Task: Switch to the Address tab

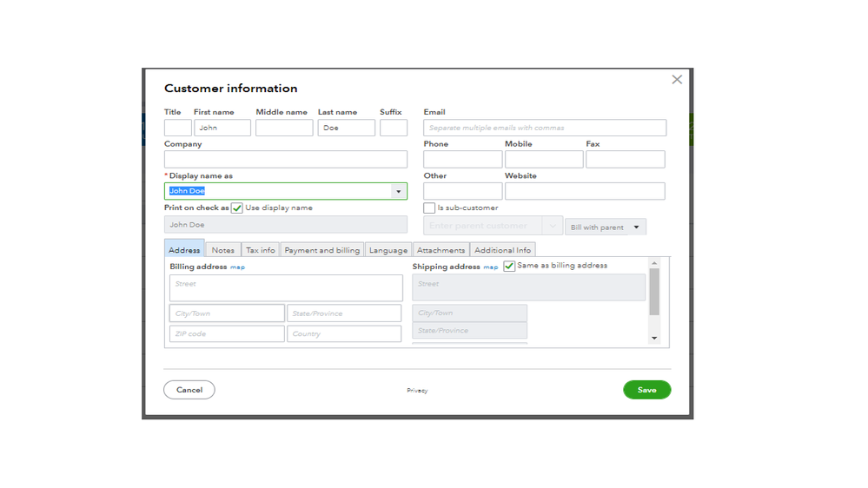Action: pos(184,249)
